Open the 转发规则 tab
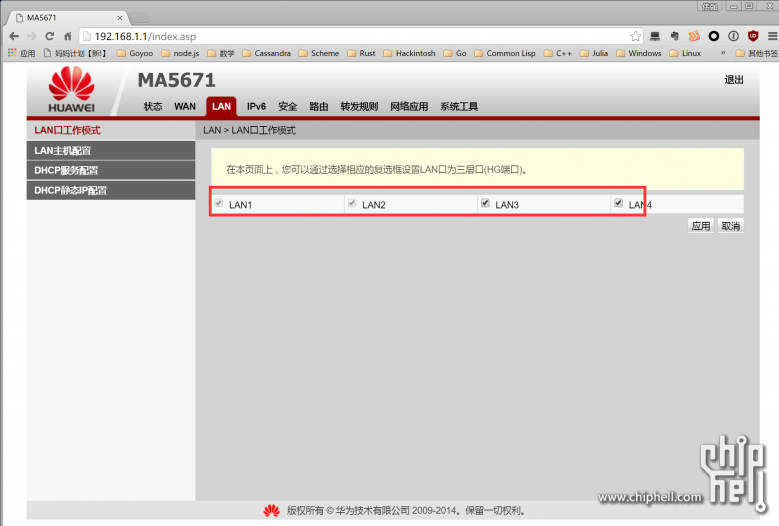The height and width of the screenshot is (526, 779). 359,106
